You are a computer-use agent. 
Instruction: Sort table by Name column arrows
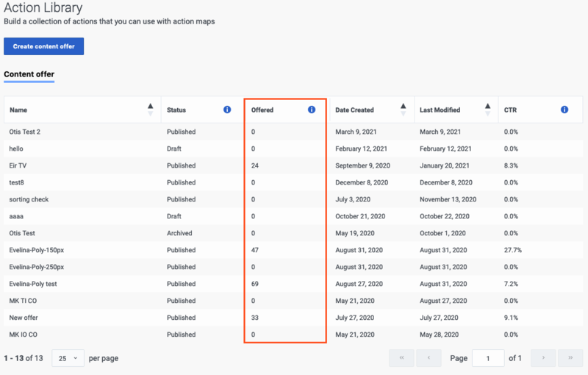(x=151, y=110)
